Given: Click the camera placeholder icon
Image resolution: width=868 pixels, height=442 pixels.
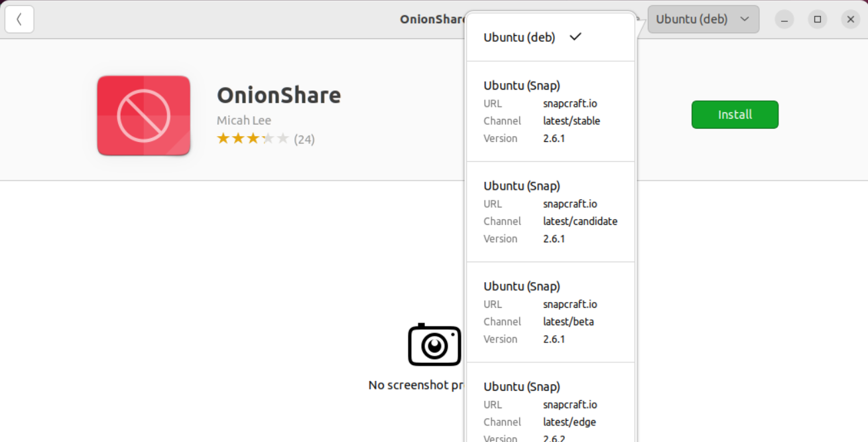Looking at the screenshot, I should pos(434,345).
